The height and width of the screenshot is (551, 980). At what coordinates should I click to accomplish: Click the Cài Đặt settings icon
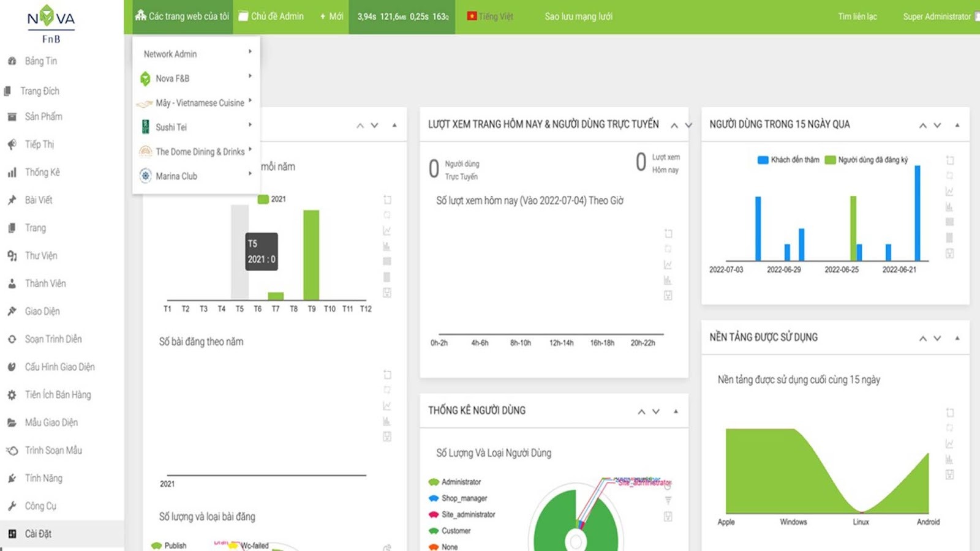pyautogui.click(x=12, y=534)
